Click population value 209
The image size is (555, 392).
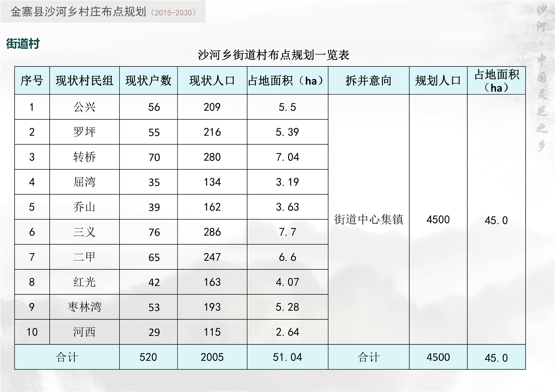[x=212, y=107]
